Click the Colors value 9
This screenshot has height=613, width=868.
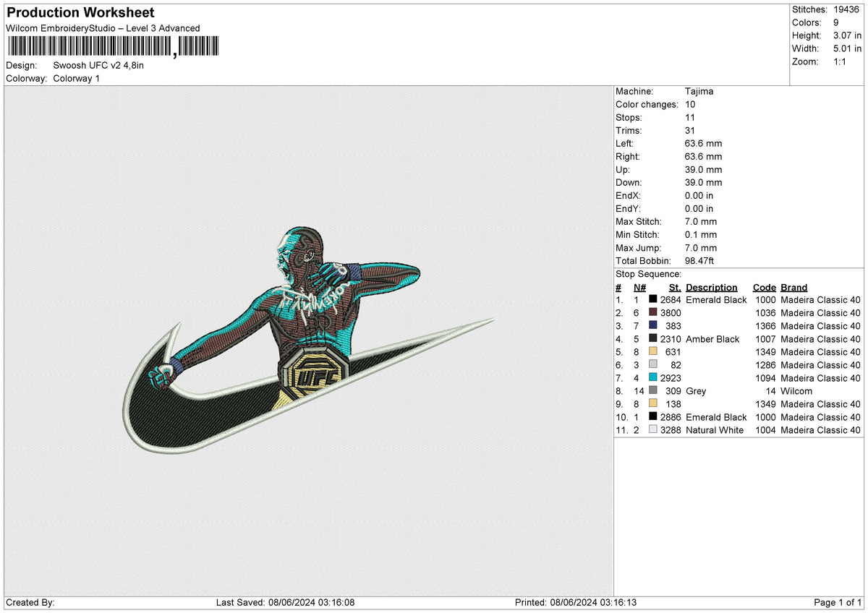click(x=836, y=22)
